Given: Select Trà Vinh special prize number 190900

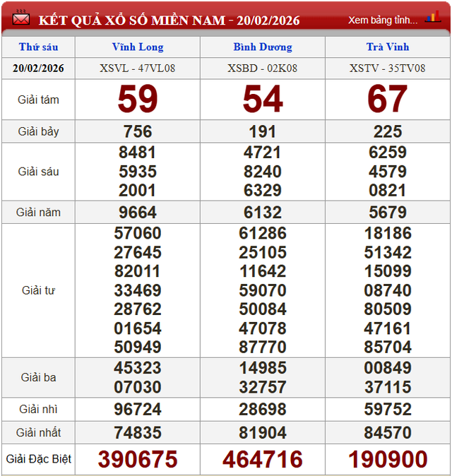Looking at the screenshot, I should click(x=388, y=460).
